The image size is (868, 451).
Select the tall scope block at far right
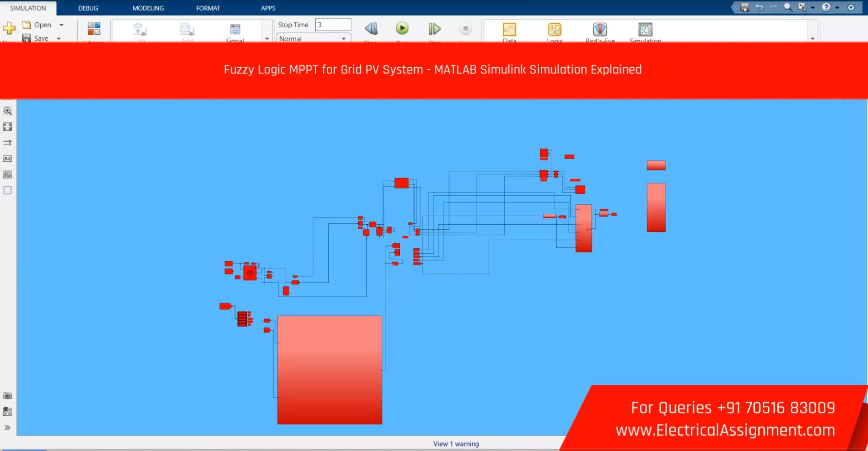tap(656, 208)
